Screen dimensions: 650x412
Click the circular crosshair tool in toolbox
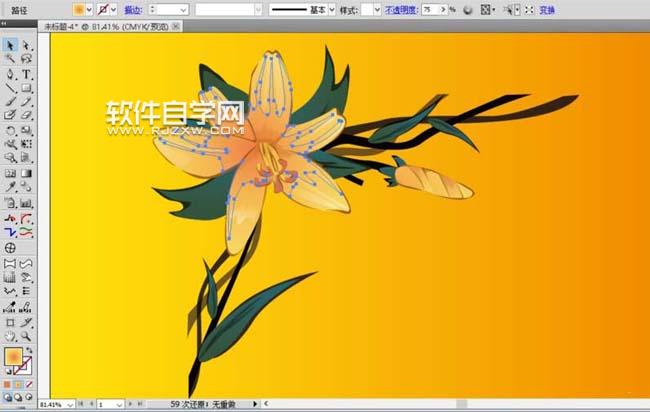tap(10, 248)
